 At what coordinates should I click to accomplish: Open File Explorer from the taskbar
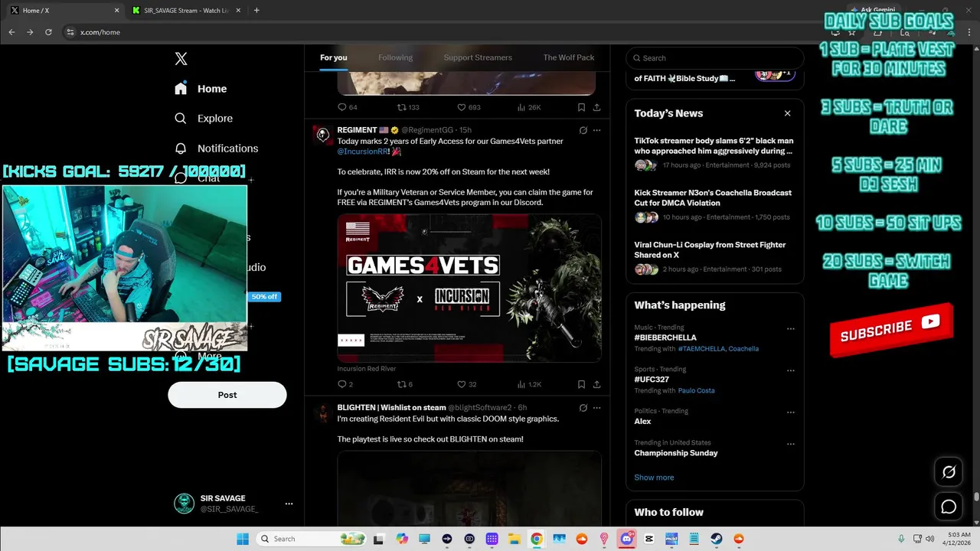pyautogui.click(x=514, y=539)
